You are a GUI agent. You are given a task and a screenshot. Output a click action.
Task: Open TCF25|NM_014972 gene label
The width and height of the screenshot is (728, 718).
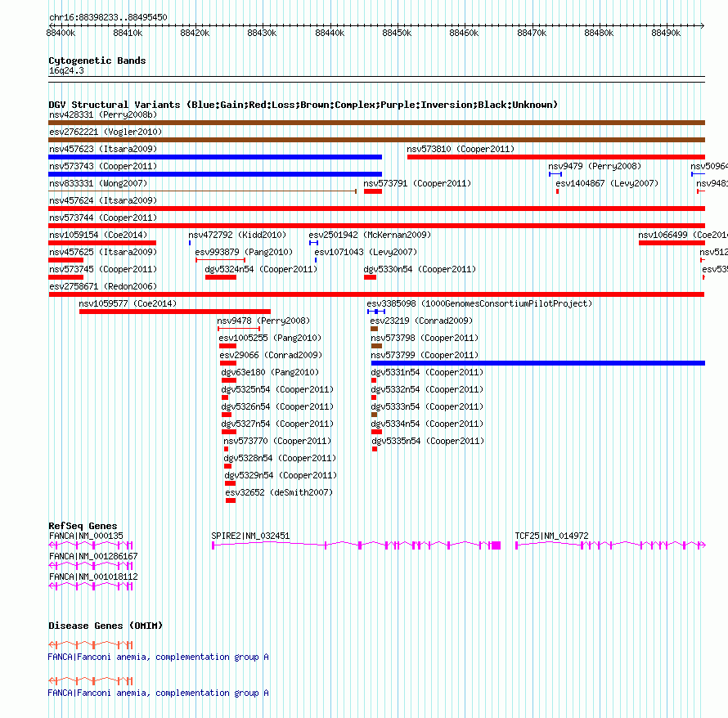(x=551, y=536)
